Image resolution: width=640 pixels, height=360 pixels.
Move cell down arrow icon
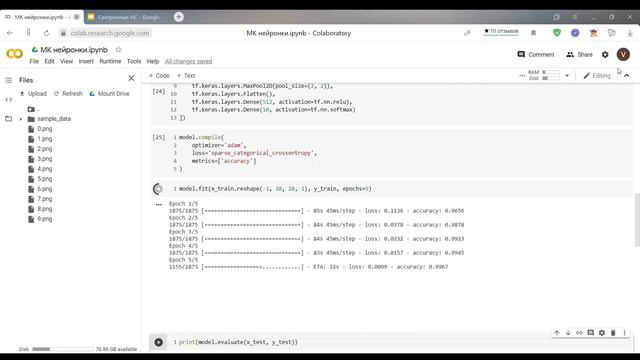click(x=568, y=333)
